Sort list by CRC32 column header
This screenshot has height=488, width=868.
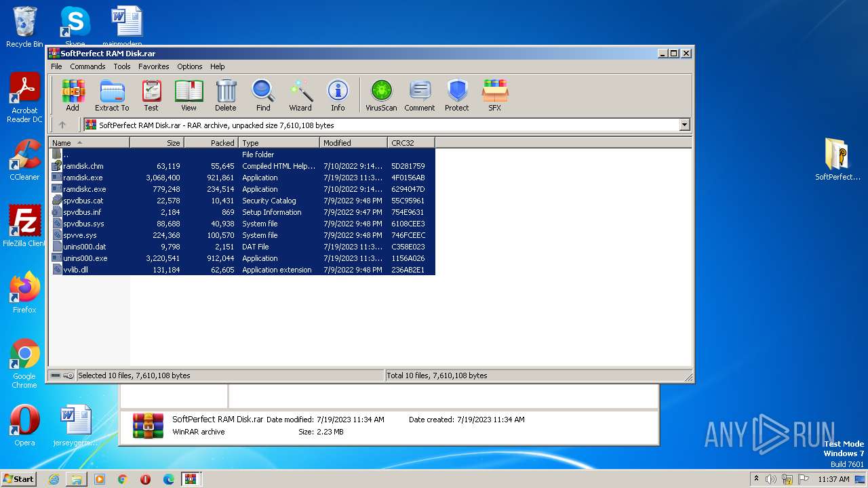[411, 142]
